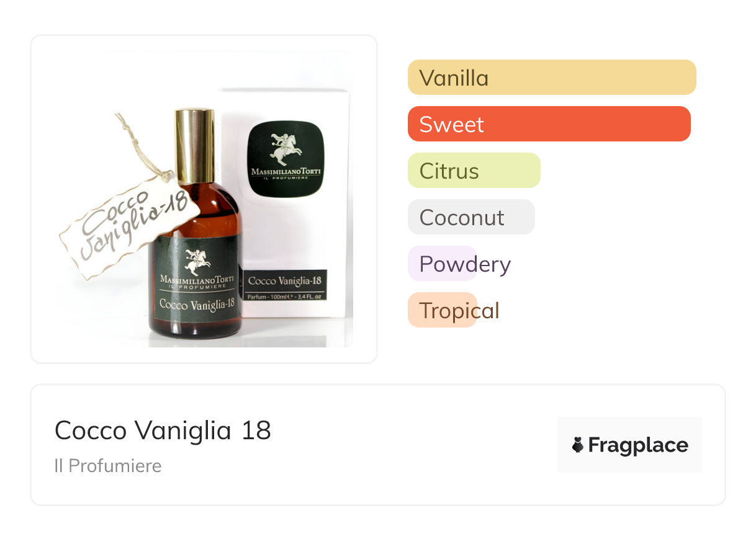Click the horse rider emblem on bottle
This screenshot has width=756, height=536.
point(197,262)
